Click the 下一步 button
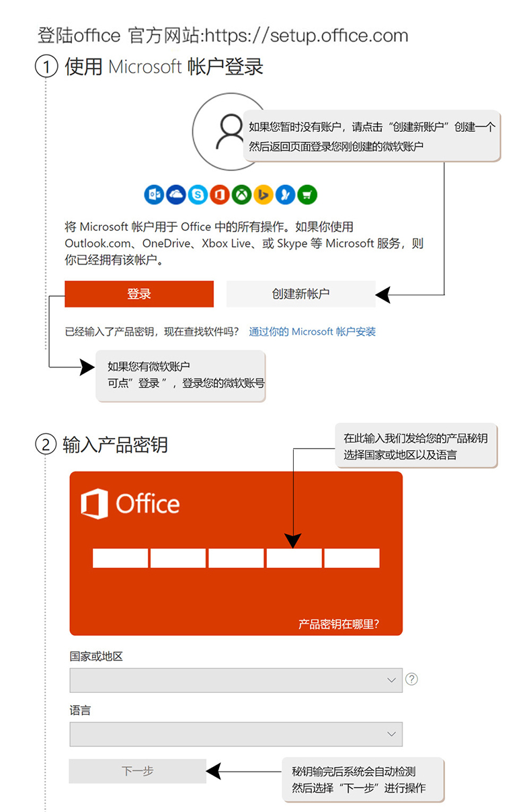Screen dimensions: 531x812 138,771
